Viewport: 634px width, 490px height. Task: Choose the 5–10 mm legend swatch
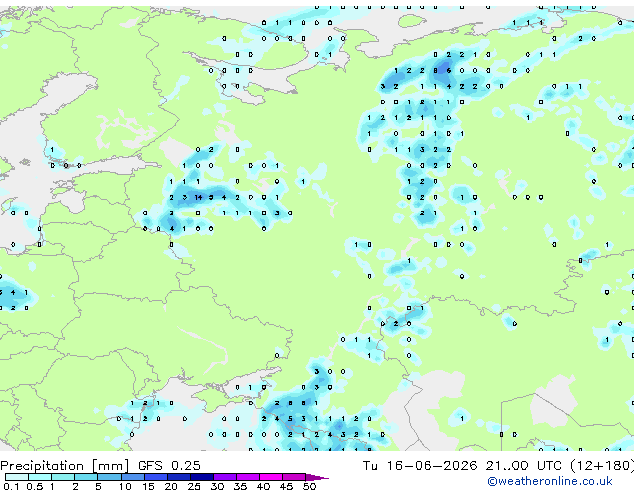109,477
